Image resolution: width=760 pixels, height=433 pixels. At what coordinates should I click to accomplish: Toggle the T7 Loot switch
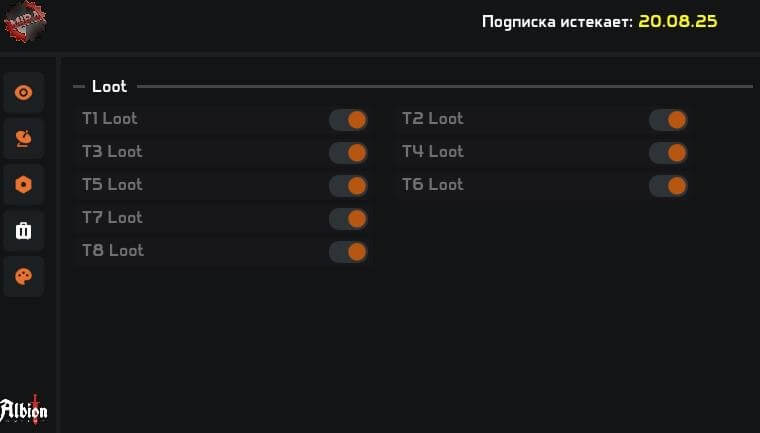(348, 219)
